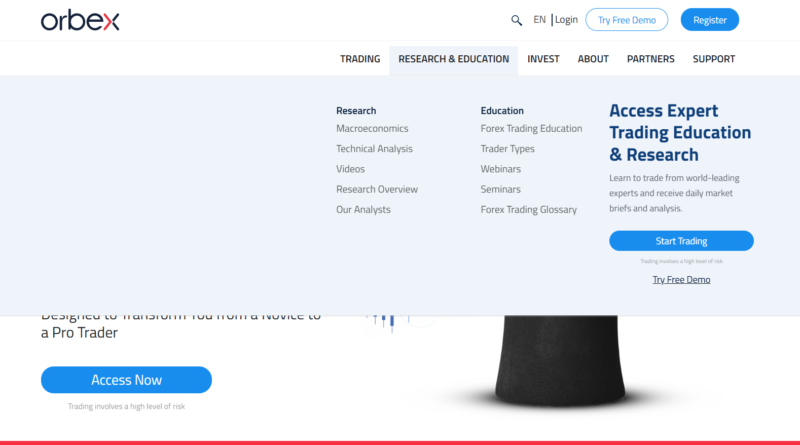Open Our Analysts page
The height and width of the screenshot is (445, 800).
coord(363,210)
